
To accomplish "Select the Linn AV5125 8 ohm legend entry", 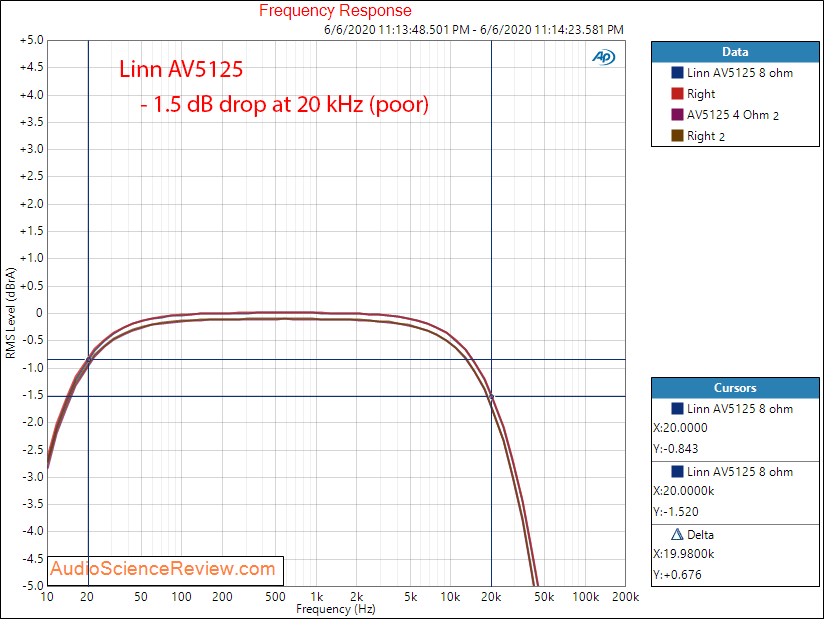I will [740, 73].
